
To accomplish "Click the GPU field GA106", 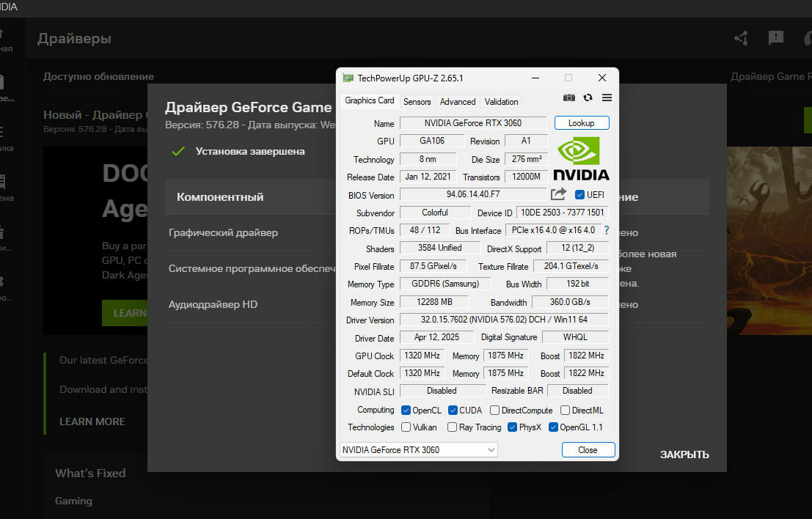I will click(x=432, y=140).
